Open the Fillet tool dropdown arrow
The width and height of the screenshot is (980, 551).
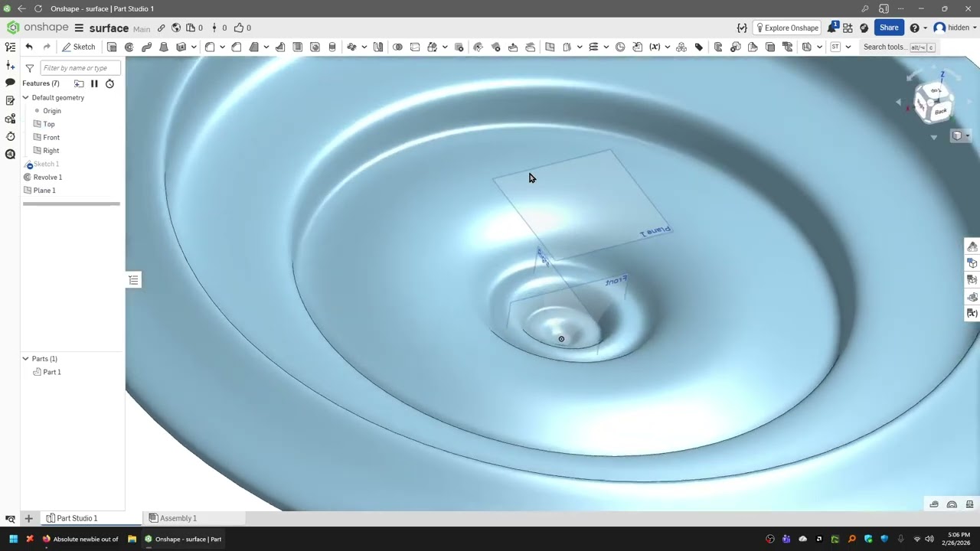coord(222,47)
